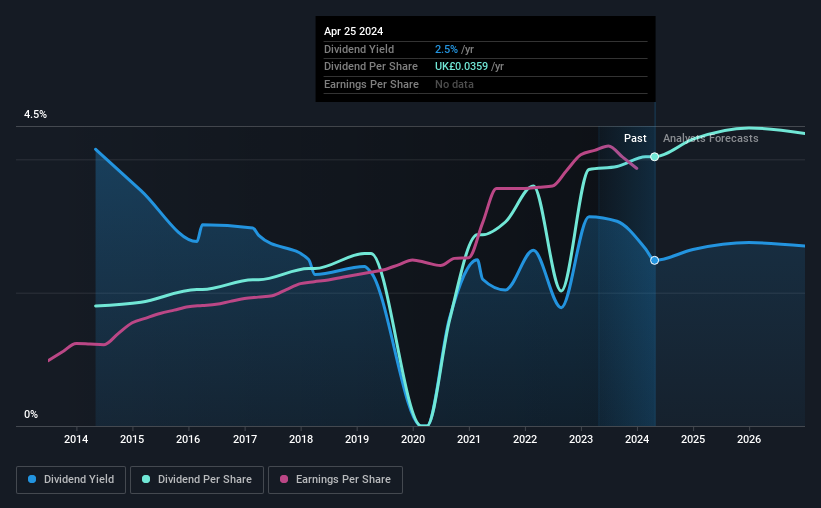
Task: Click the blue dividend yield data point marker
Action: point(654,260)
